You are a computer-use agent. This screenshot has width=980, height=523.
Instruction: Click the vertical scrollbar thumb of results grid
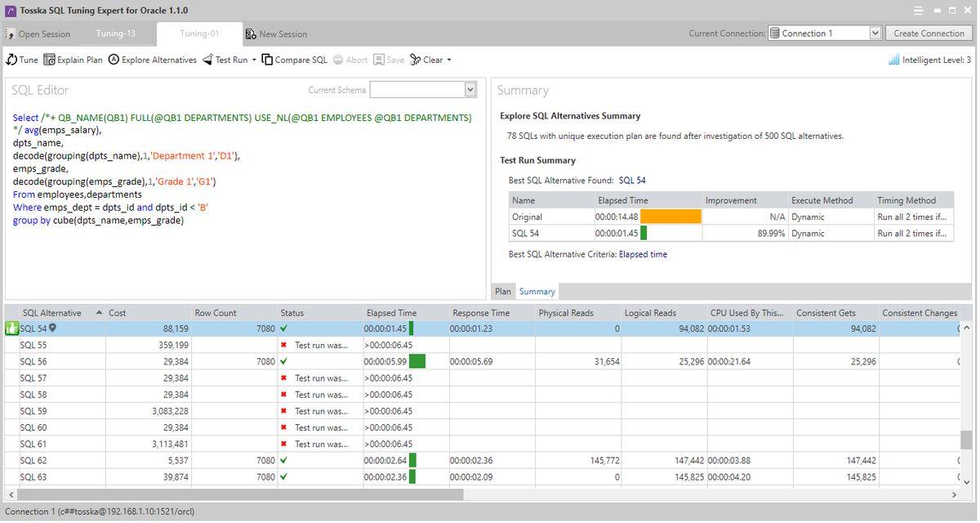(966, 440)
